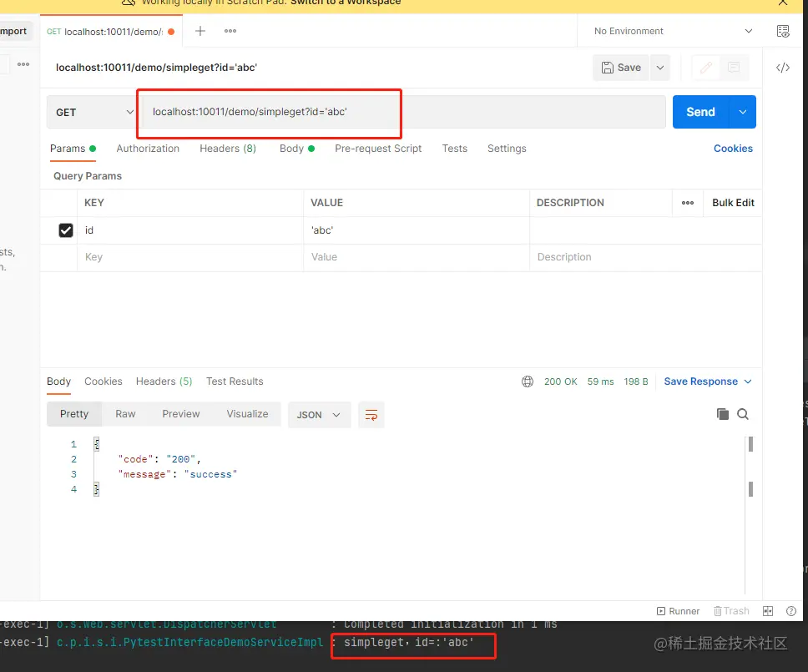Open the sidebar three-dot options

23,64
